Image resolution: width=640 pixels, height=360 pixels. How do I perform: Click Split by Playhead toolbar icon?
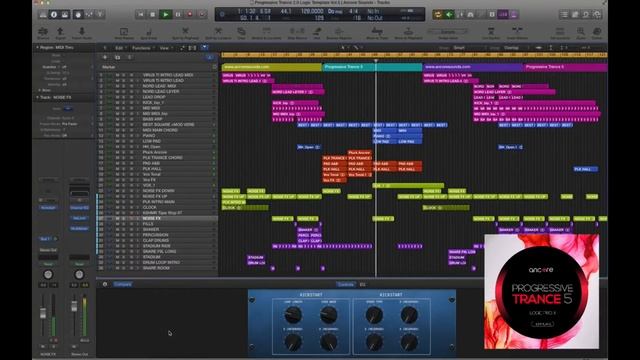pos(185,33)
